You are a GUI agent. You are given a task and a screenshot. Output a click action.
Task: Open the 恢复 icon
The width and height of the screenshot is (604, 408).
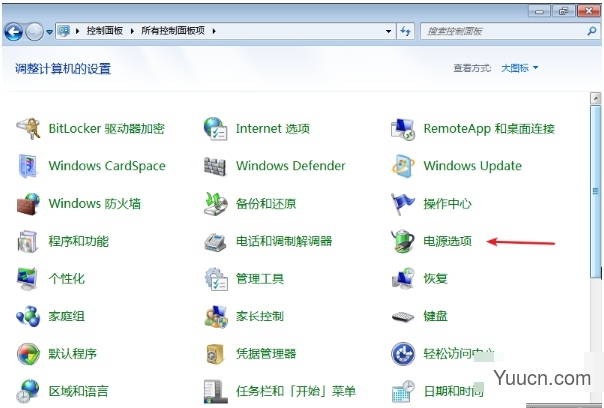click(403, 279)
